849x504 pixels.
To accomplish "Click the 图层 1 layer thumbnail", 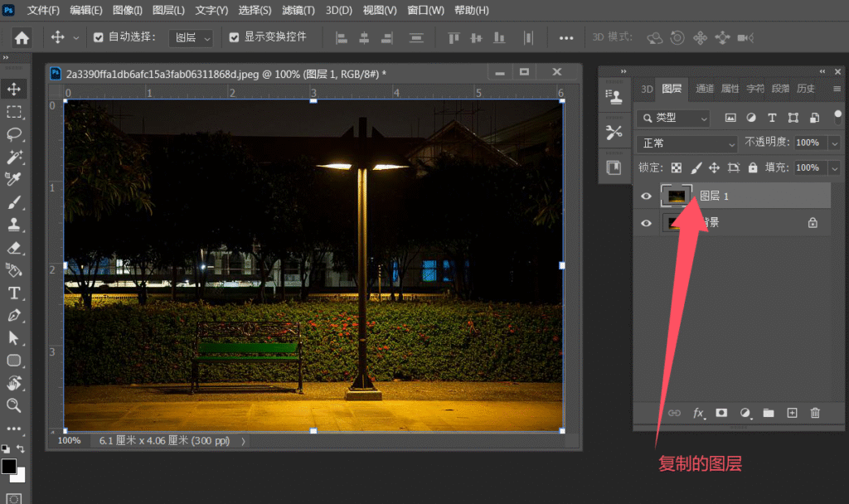I will 677,196.
